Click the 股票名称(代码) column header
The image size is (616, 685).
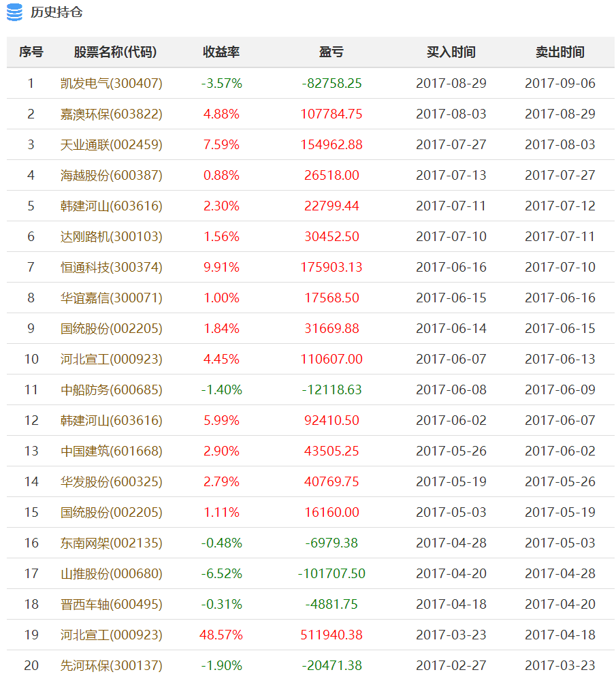(115, 52)
